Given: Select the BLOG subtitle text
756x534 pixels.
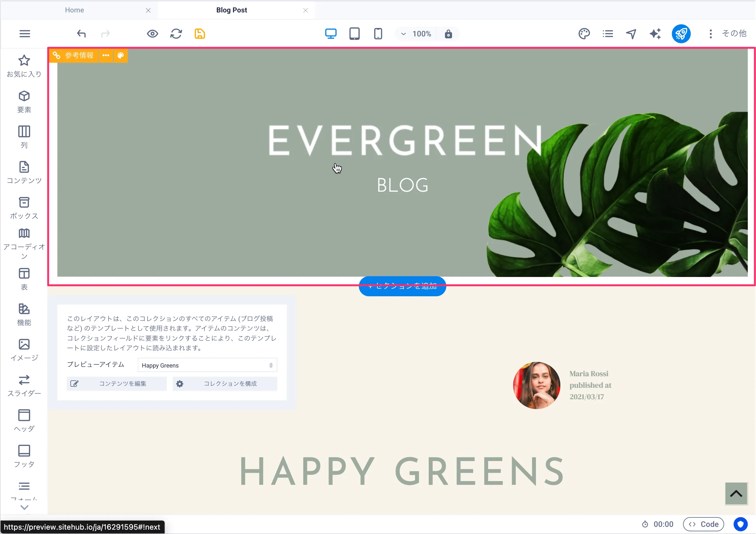Looking at the screenshot, I should (x=402, y=185).
